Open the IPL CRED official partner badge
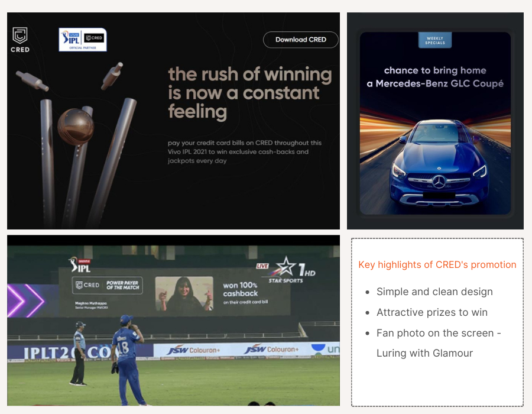Image resolution: width=532 pixels, height=414 pixels. (x=83, y=40)
